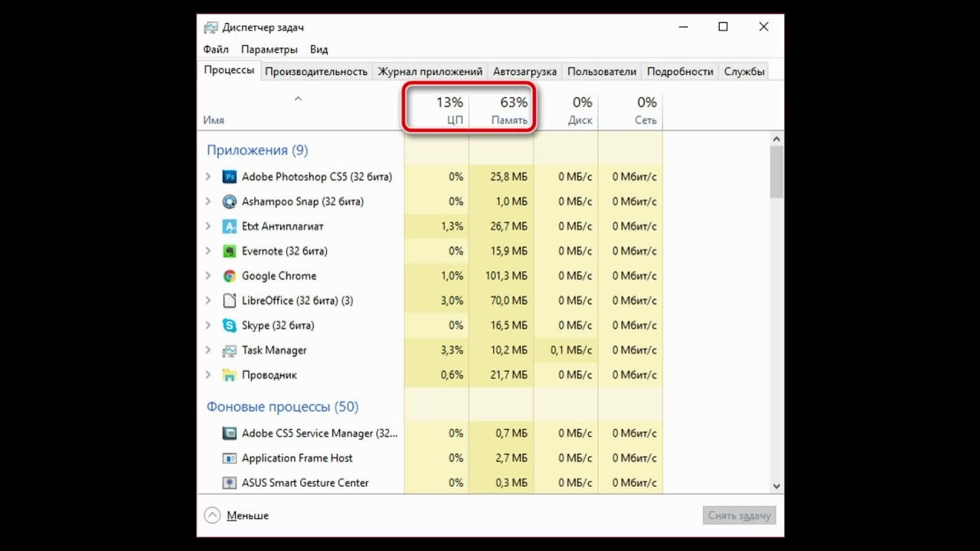This screenshot has height=551, width=980.
Task: Click the Google Chrome icon
Action: tap(229, 276)
